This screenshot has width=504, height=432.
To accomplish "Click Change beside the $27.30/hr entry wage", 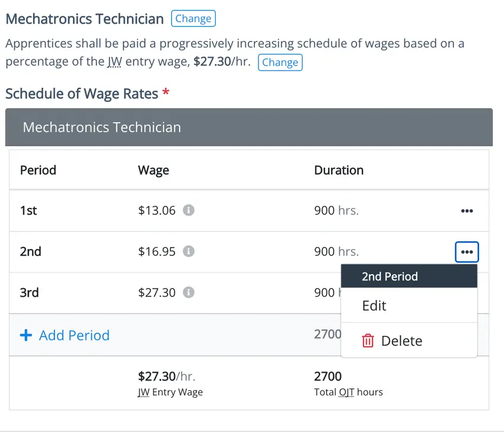I will [280, 62].
